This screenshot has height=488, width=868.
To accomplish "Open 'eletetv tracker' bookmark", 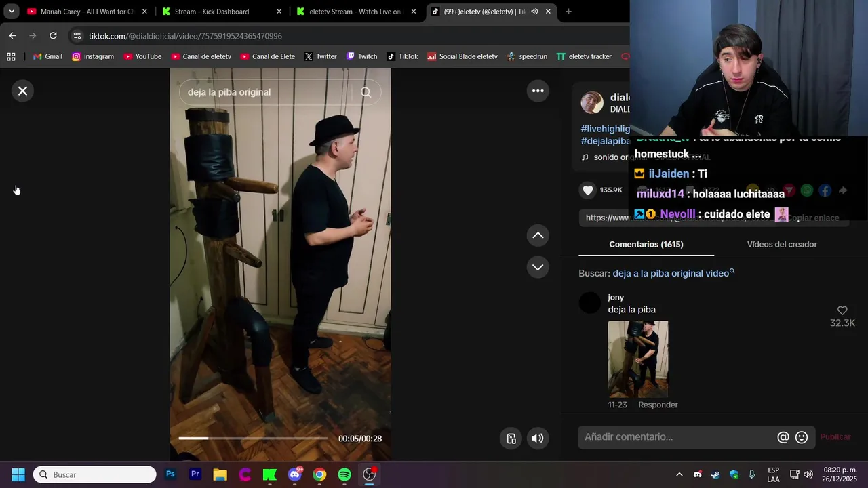I will point(584,56).
